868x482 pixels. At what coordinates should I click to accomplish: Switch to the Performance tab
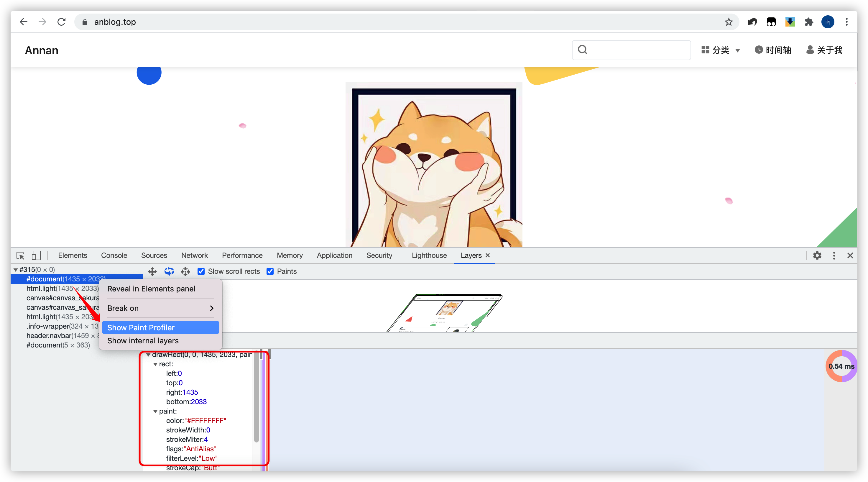[x=242, y=255]
